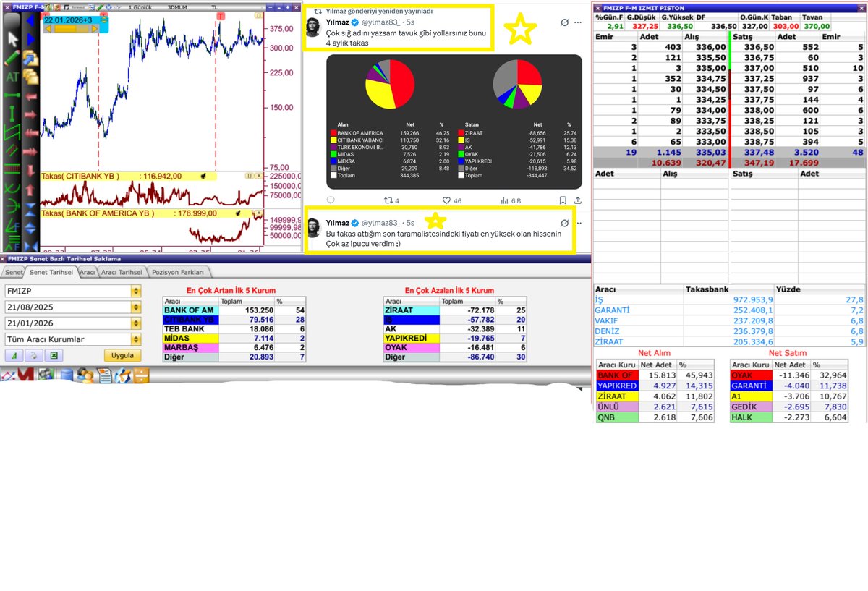Select the arrow cursor tool in chart toolbar
Image resolution: width=868 pixels, height=591 pixels.
coord(13,39)
